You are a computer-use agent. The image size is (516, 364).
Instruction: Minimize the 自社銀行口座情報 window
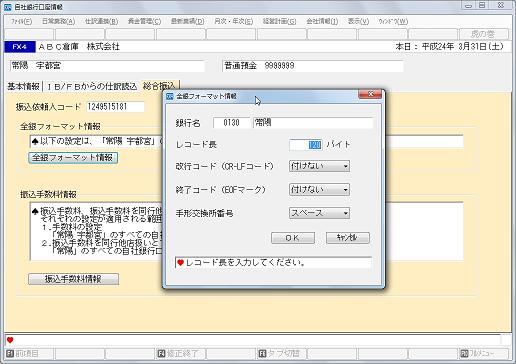(x=468, y=5)
